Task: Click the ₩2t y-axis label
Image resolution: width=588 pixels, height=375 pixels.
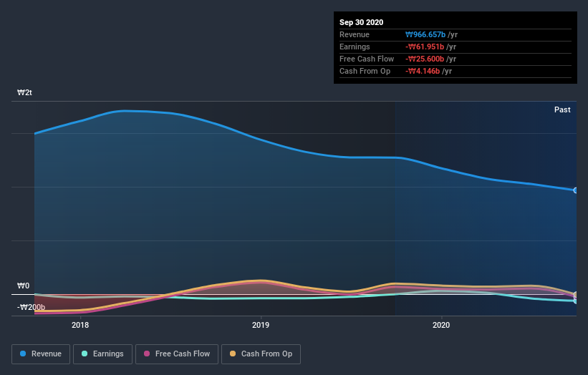Action: 24,92
